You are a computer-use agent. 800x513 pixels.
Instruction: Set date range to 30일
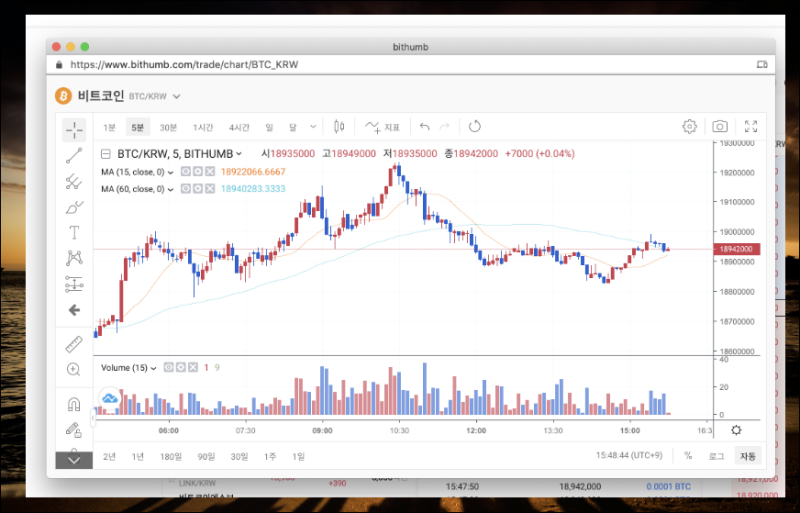click(x=239, y=456)
